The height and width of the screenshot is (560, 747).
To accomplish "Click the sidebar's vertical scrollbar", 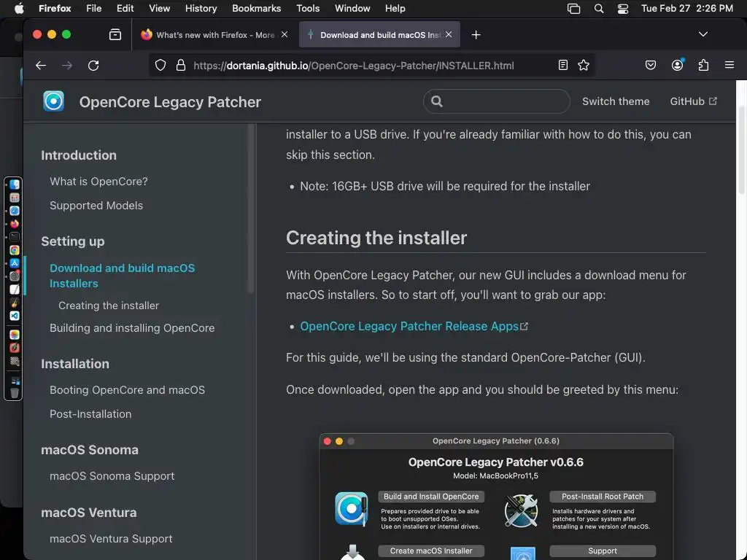I will point(251,208).
